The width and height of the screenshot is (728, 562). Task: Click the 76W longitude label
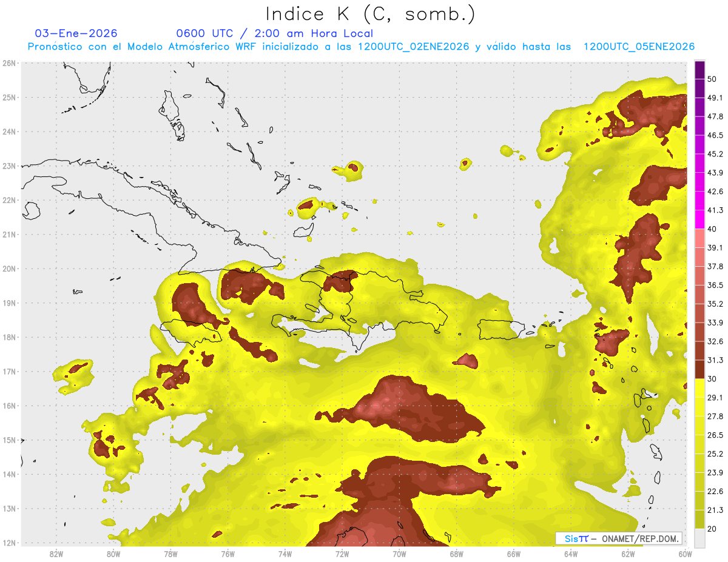(227, 554)
